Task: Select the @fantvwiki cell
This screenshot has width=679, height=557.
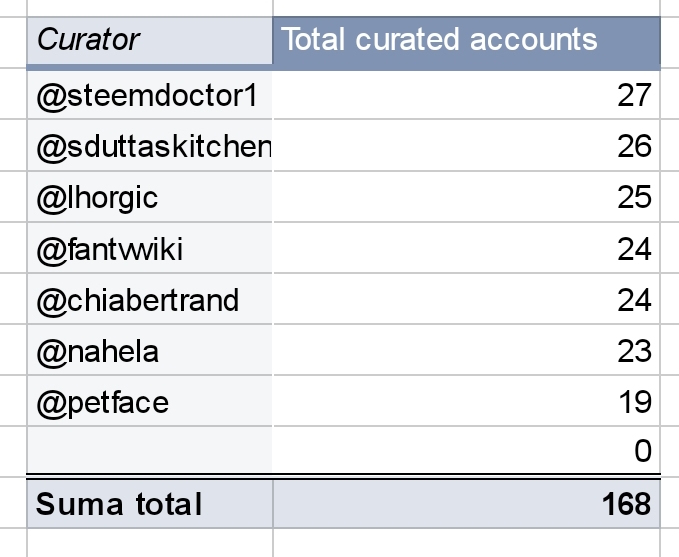Action: (150, 249)
